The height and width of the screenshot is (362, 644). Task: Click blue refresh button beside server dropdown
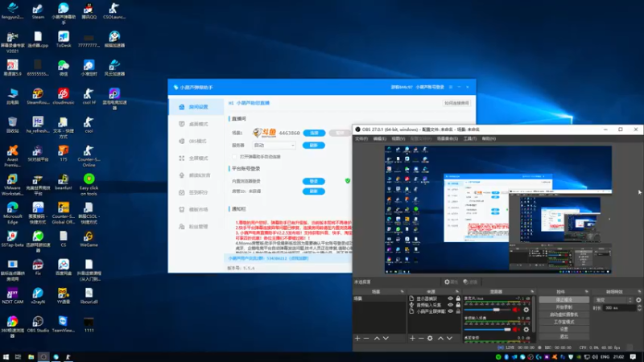[314, 146]
